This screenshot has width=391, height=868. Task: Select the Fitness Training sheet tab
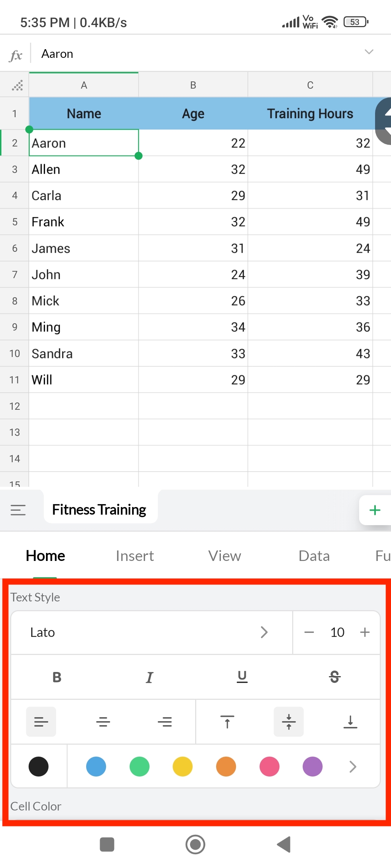click(x=99, y=510)
